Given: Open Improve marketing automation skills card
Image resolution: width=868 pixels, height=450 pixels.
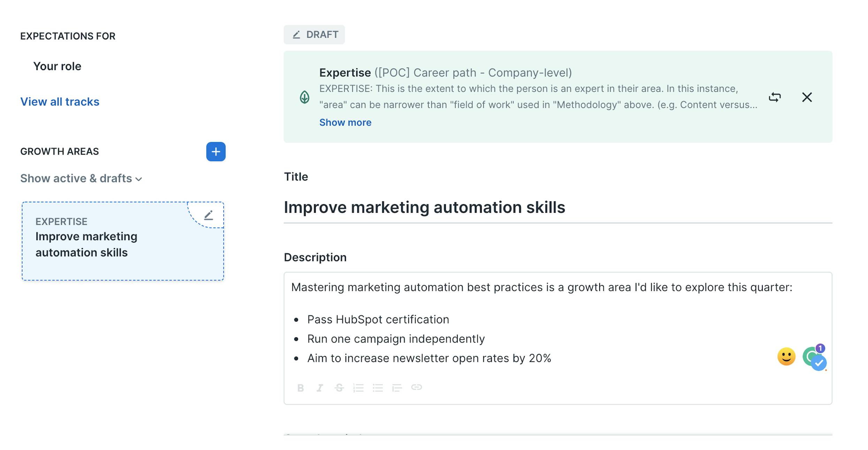Looking at the screenshot, I should (x=123, y=241).
